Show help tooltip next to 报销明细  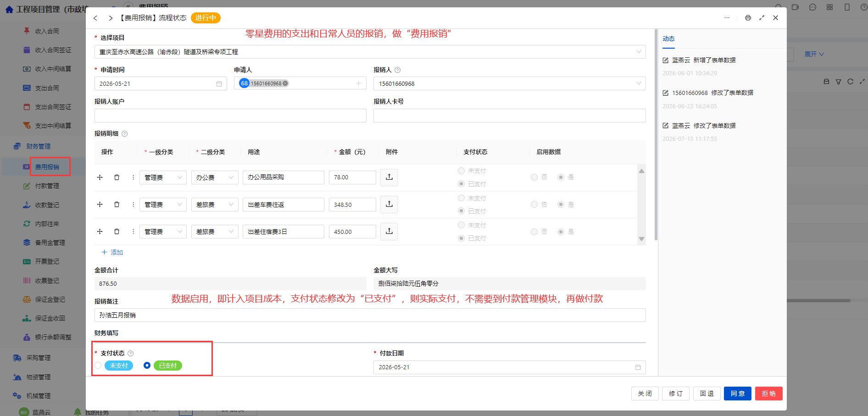[124, 134]
